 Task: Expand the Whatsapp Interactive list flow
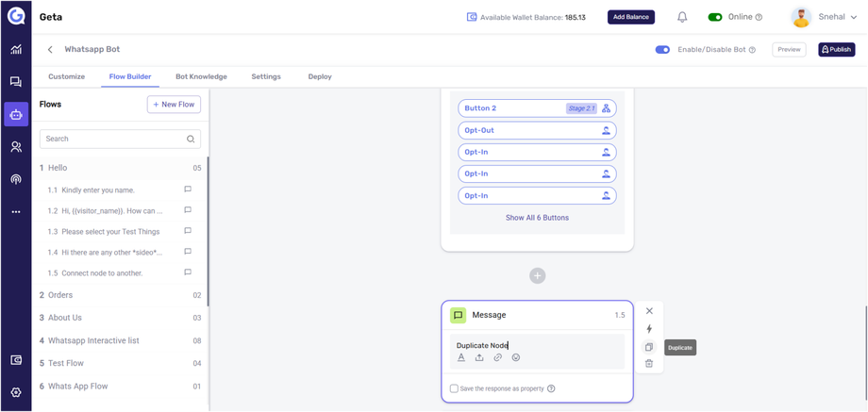tap(93, 340)
